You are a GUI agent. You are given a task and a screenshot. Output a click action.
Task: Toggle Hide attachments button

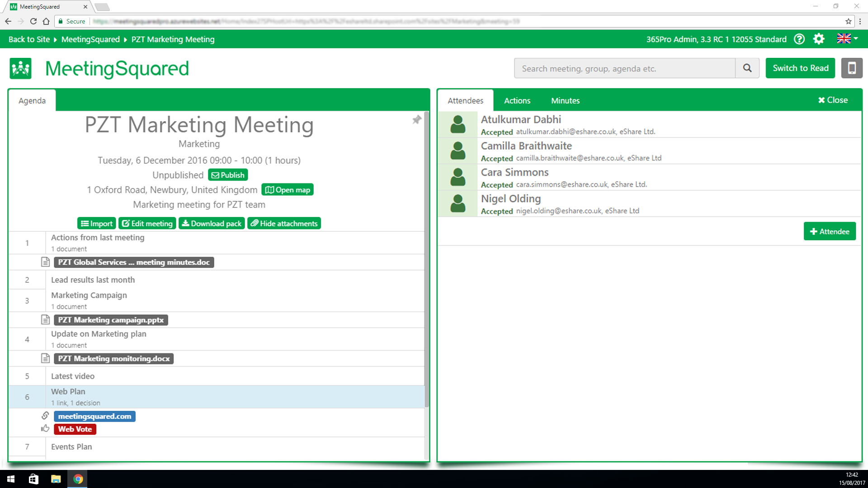click(284, 224)
